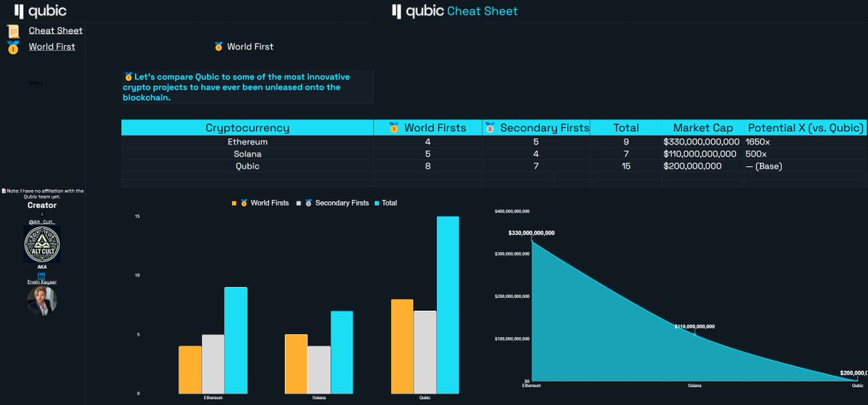Open the Erwin Kayser LinkedIn link
The image size is (868, 405).
pos(42,282)
